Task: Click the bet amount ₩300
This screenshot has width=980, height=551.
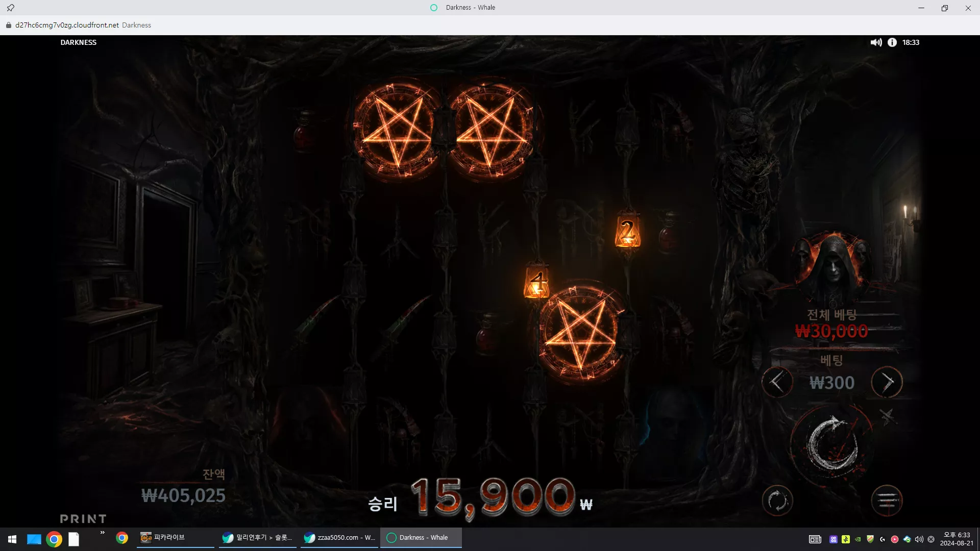Action: 832,383
